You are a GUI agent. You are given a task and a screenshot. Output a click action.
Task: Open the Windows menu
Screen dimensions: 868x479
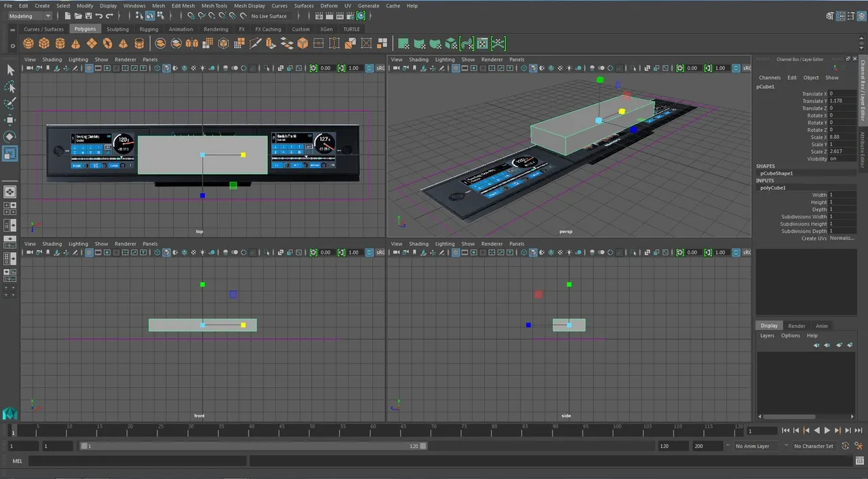click(134, 5)
